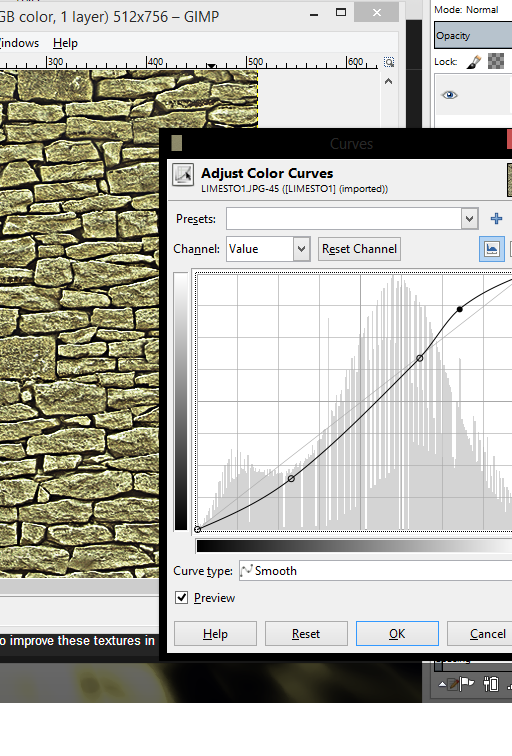The image size is (512, 756).
Task: Open the Help menu in GIMP
Action: (x=65, y=43)
